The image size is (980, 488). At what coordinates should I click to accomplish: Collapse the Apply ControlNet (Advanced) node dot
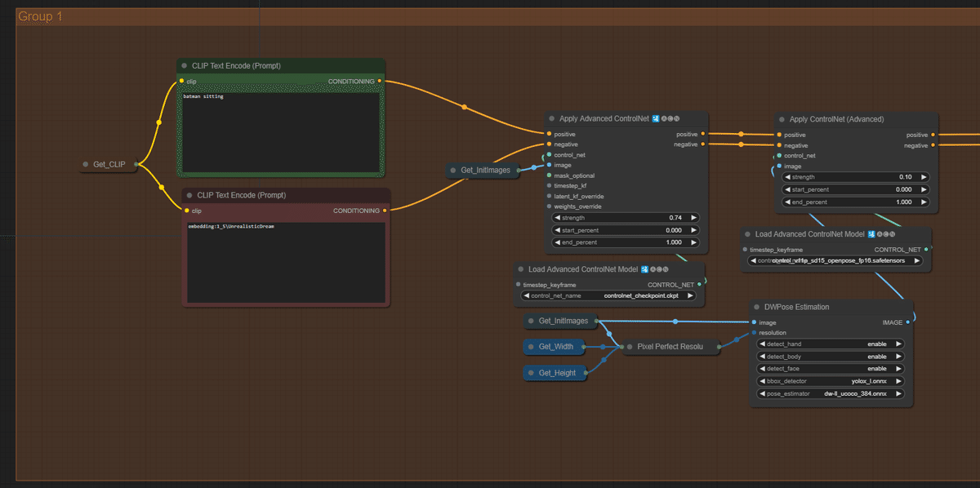782,119
